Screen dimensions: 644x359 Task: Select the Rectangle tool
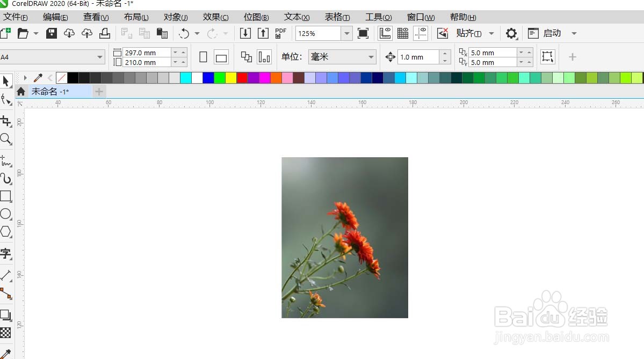7,195
